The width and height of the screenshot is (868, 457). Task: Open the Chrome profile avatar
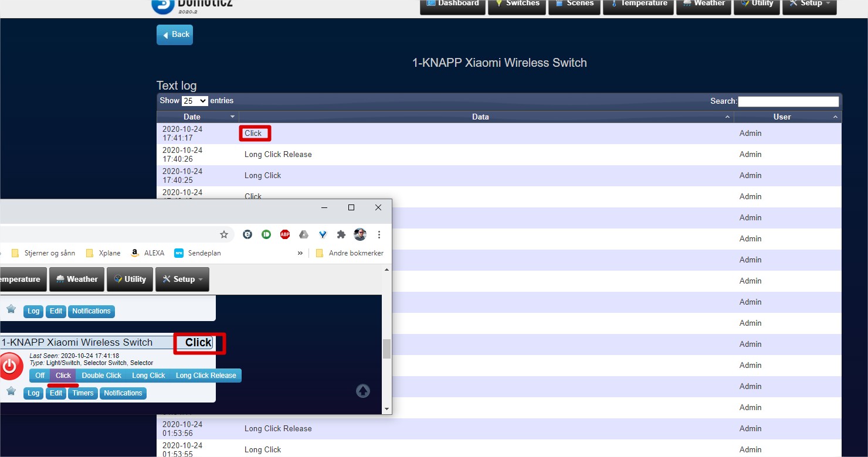tap(360, 234)
